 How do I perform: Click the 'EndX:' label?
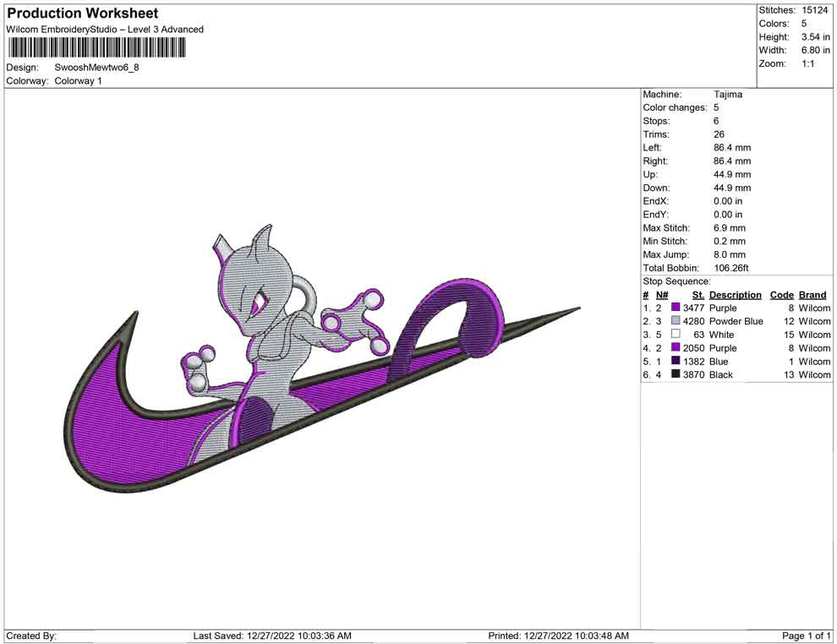(656, 200)
